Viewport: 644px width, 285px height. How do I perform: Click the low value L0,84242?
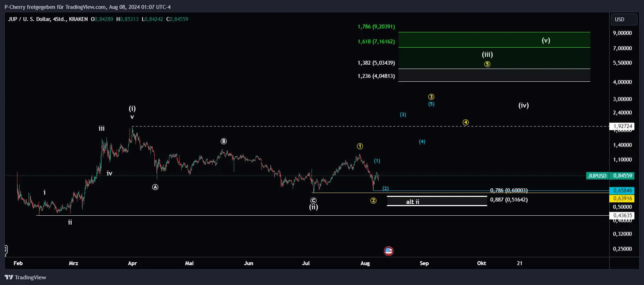tap(152, 19)
